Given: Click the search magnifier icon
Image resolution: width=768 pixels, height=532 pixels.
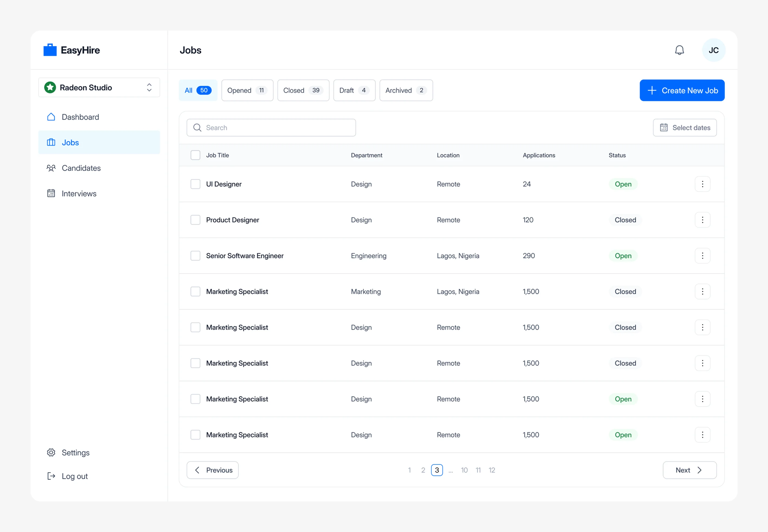Looking at the screenshot, I should 197,128.
